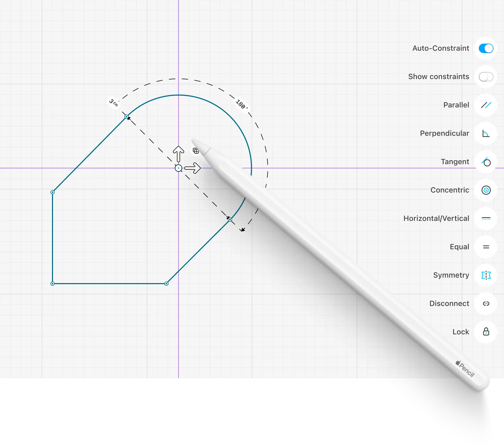Image resolution: width=504 pixels, height=447 pixels.
Task: Select the arc center point
Action: click(x=178, y=168)
